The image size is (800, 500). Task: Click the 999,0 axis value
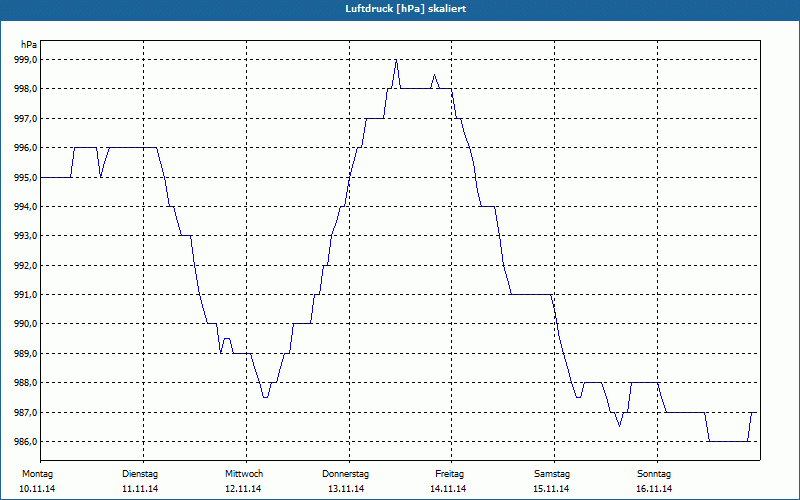pos(26,60)
